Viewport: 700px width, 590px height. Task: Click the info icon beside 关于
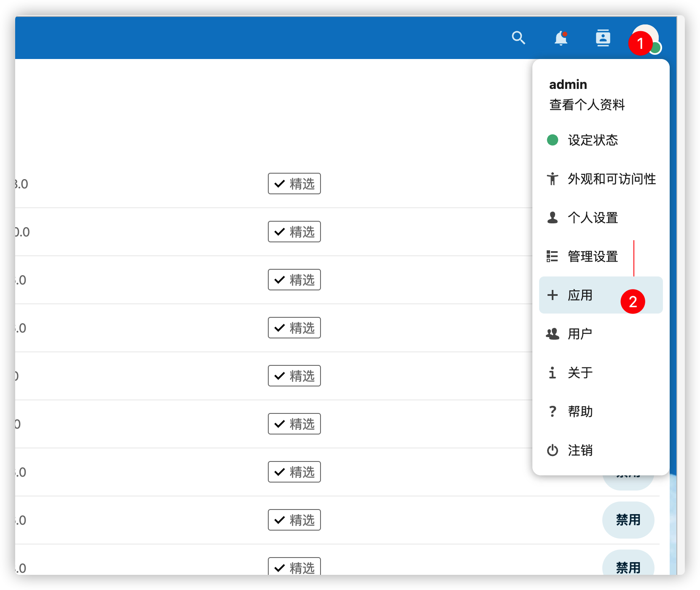coord(552,373)
